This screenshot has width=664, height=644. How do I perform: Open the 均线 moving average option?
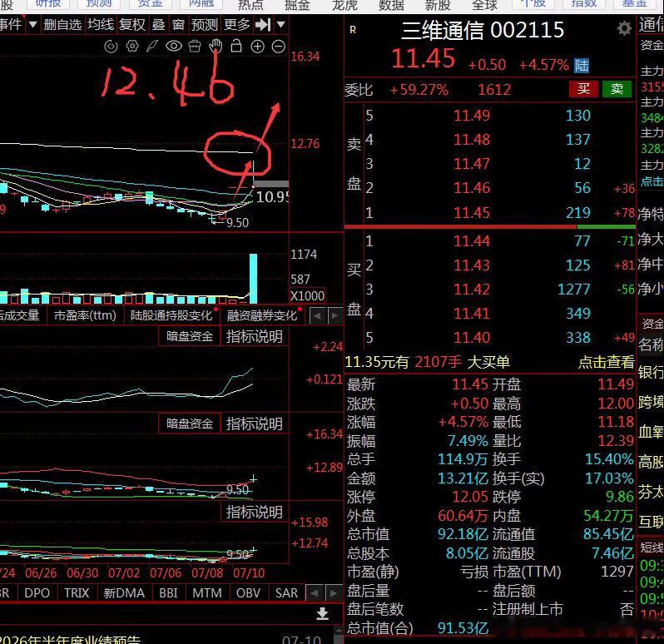(x=101, y=25)
